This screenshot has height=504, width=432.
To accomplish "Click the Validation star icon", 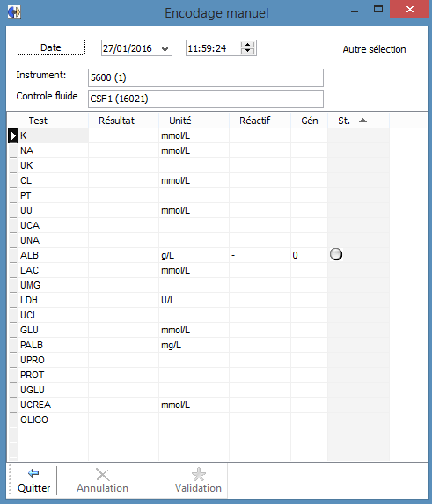I will click(x=198, y=474).
